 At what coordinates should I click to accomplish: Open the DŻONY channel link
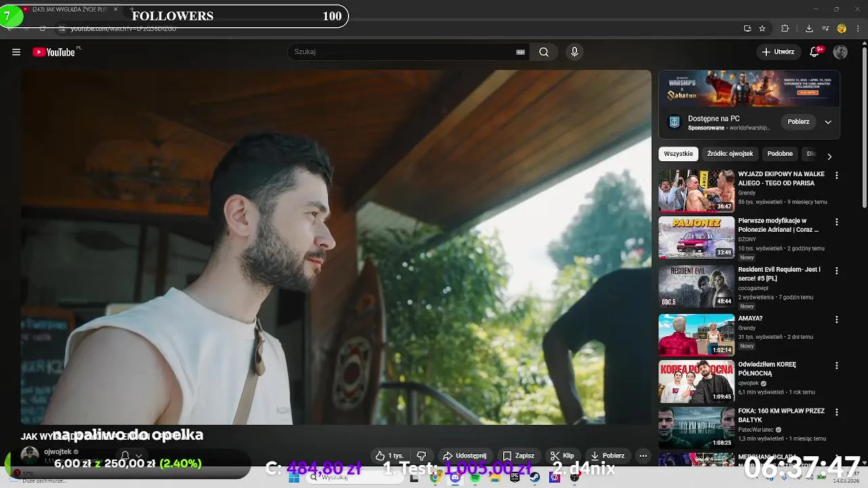pyautogui.click(x=747, y=239)
